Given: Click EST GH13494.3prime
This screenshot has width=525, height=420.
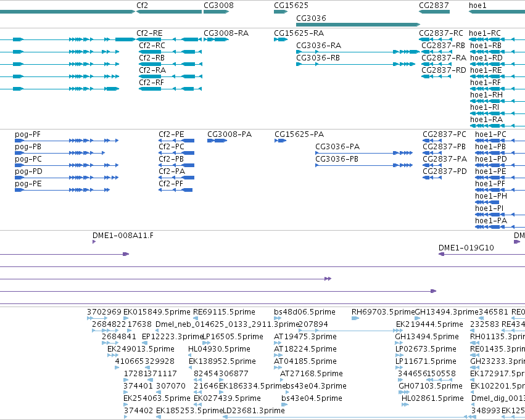Looking at the screenshot, I should pyautogui.click(x=446, y=312).
